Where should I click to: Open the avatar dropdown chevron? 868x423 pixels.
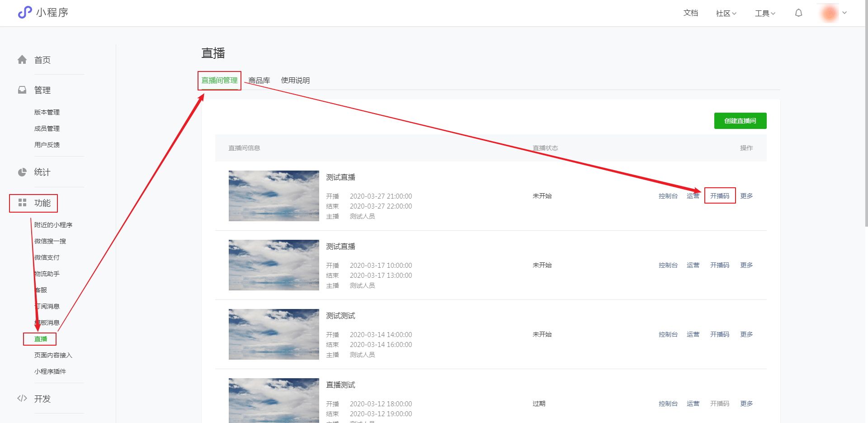coord(844,13)
